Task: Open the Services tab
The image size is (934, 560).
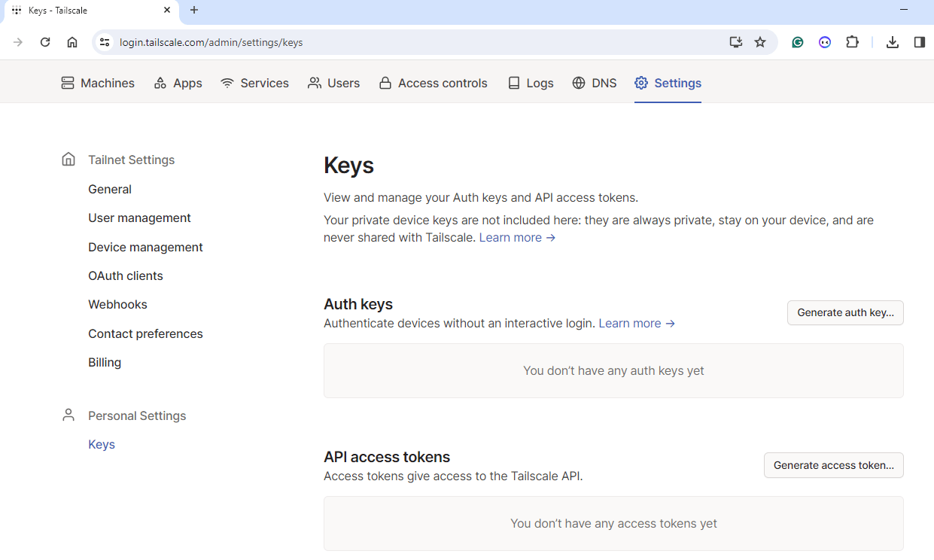Action: click(x=254, y=83)
